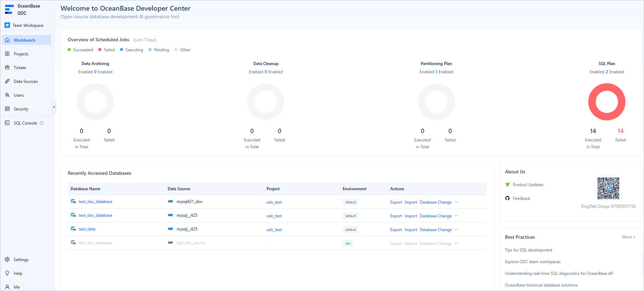The width and height of the screenshot is (644, 291).
Task: Toggle the Executing legend item
Action: 131,50
